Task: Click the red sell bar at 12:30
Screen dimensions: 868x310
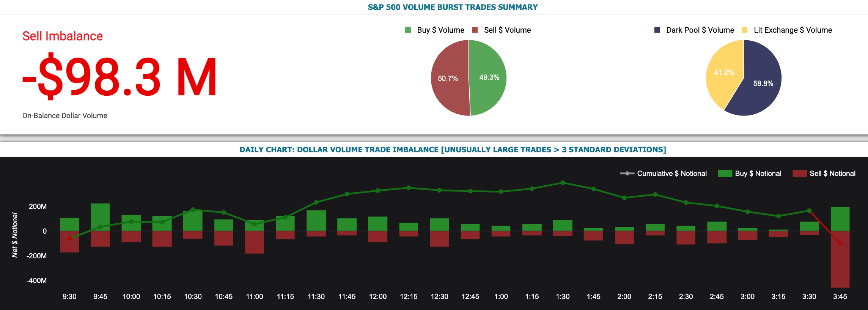Action: click(439, 239)
